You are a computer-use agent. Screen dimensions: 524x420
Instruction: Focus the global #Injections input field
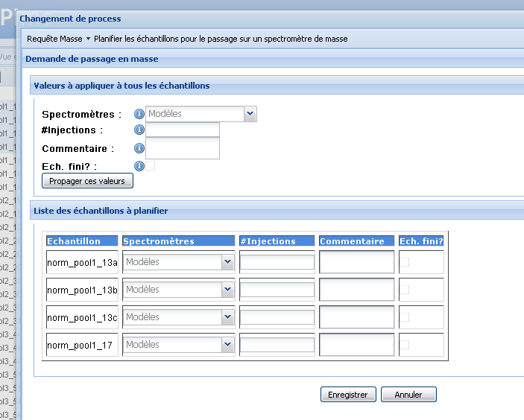(x=183, y=130)
